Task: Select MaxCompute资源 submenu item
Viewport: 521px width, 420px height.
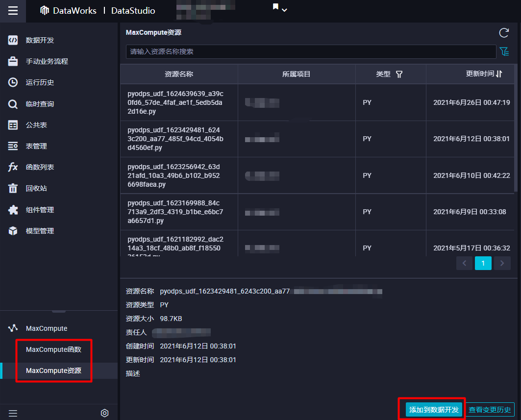Action: pyautogui.click(x=53, y=371)
